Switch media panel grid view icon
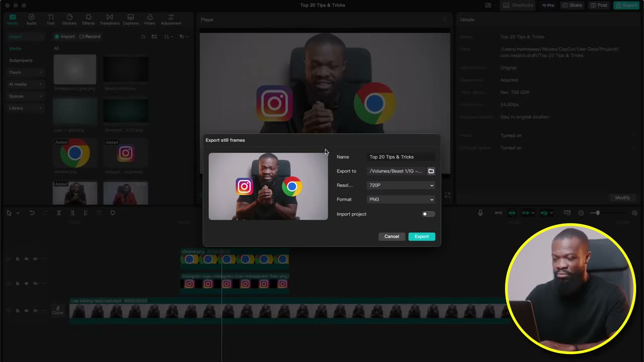 [x=154, y=37]
